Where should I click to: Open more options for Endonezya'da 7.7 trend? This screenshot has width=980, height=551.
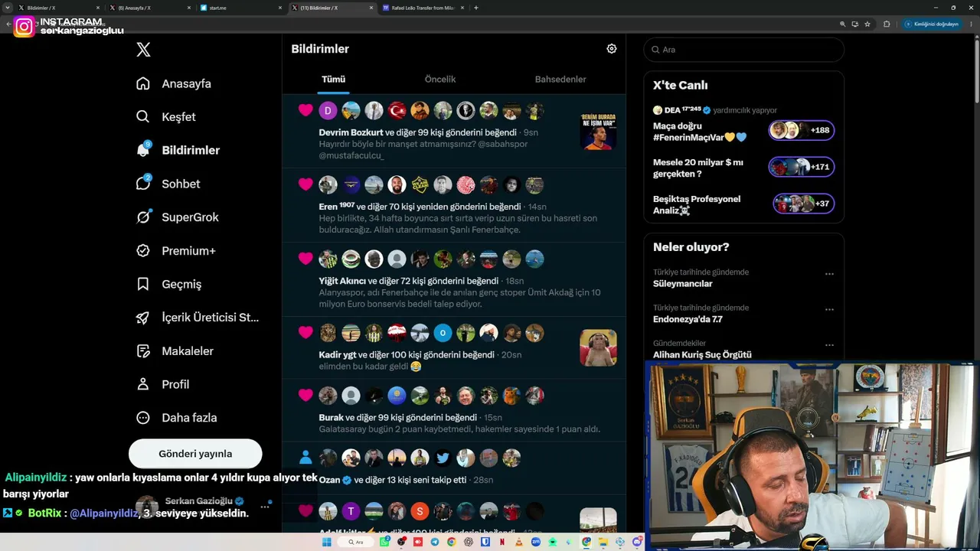tap(829, 310)
